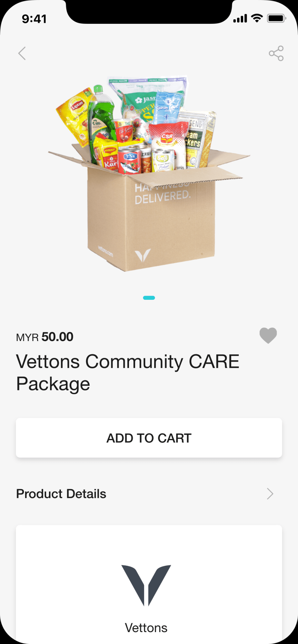Tap the 9:41 clock in the status bar

click(x=34, y=19)
